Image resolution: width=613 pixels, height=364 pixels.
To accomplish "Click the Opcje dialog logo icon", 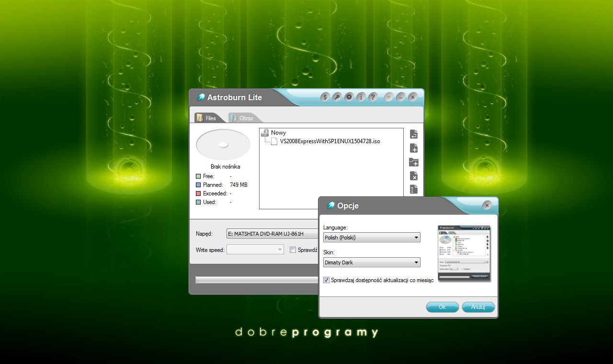I will point(330,205).
